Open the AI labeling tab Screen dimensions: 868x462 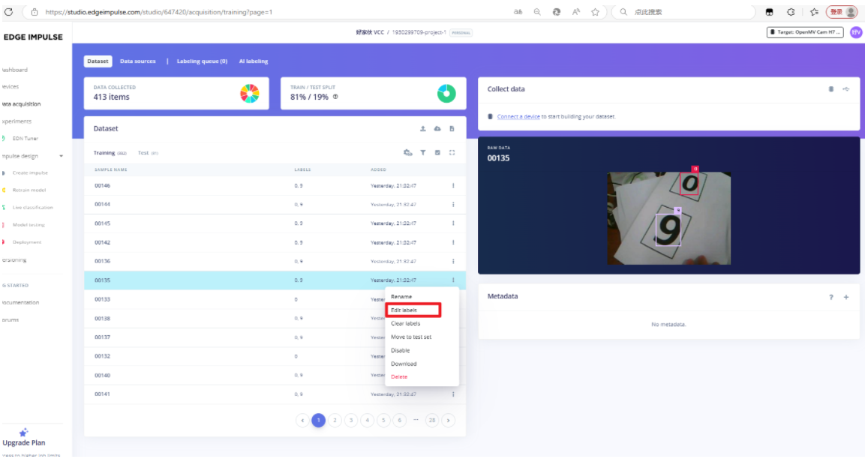tap(254, 61)
